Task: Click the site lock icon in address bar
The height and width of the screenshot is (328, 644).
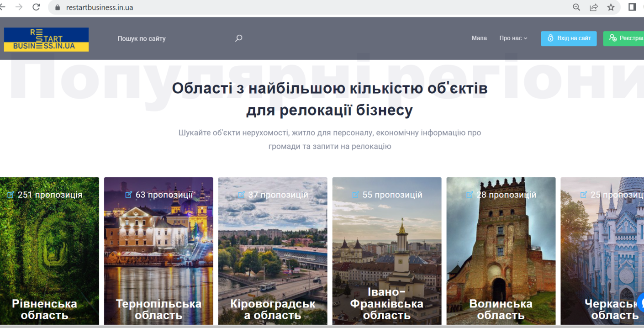Action: (58, 8)
